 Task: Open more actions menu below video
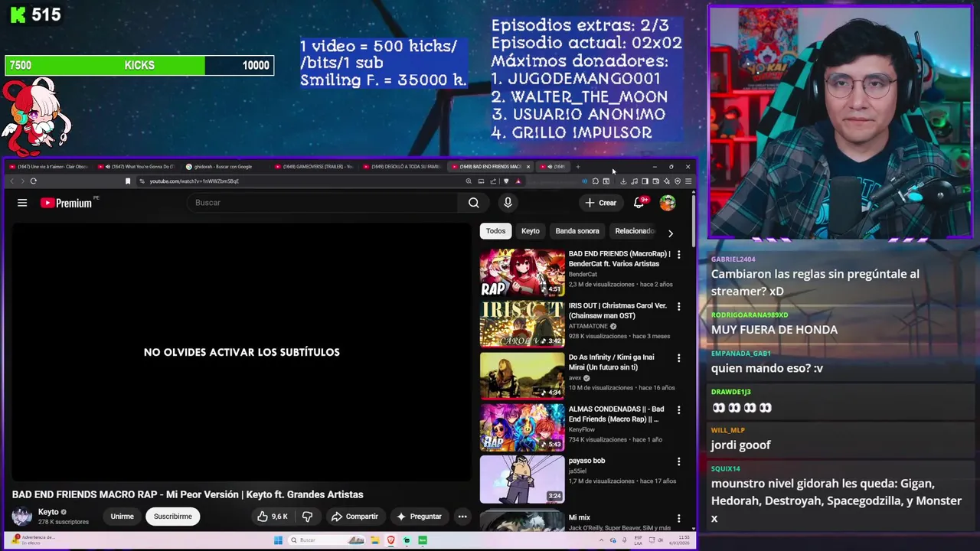coord(462,517)
